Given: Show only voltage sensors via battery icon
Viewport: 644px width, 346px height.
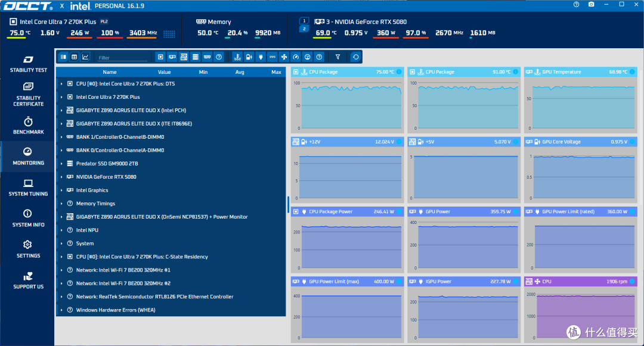Looking at the screenshot, I should [249, 57].
